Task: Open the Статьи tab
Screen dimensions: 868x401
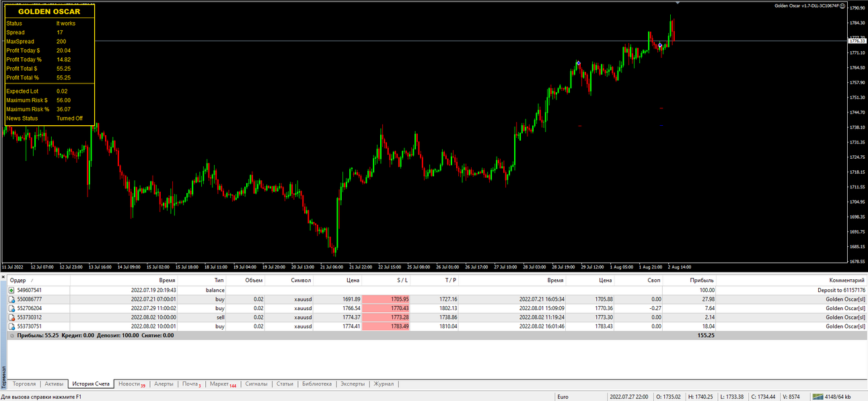Action: pyautogui.click(x=285, y=384)
